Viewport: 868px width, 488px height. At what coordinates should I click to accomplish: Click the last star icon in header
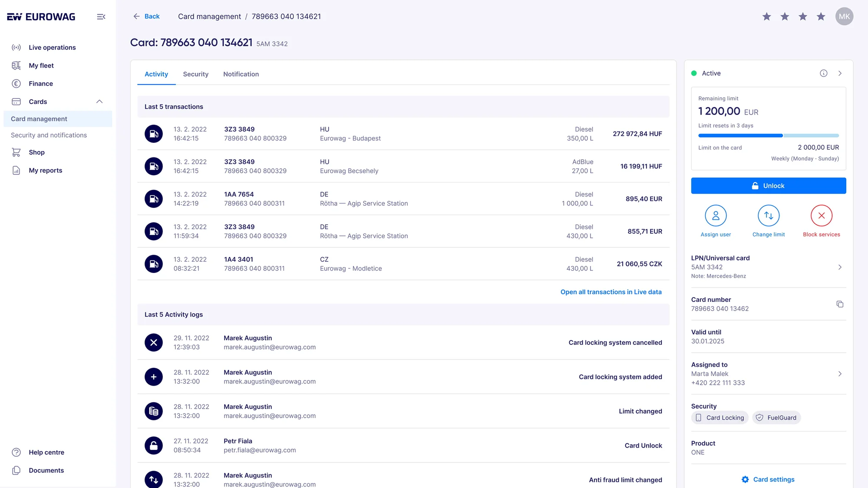coord(821,16)
